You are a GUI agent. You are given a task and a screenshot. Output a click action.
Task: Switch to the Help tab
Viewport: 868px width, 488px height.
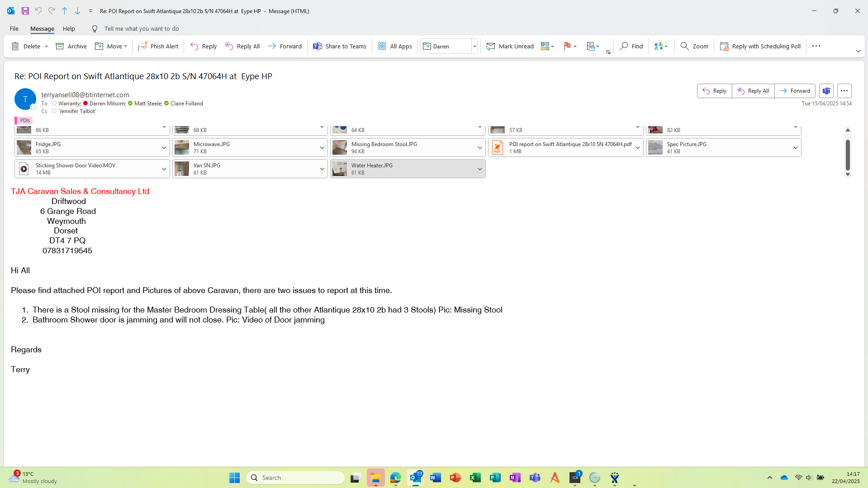69,28
